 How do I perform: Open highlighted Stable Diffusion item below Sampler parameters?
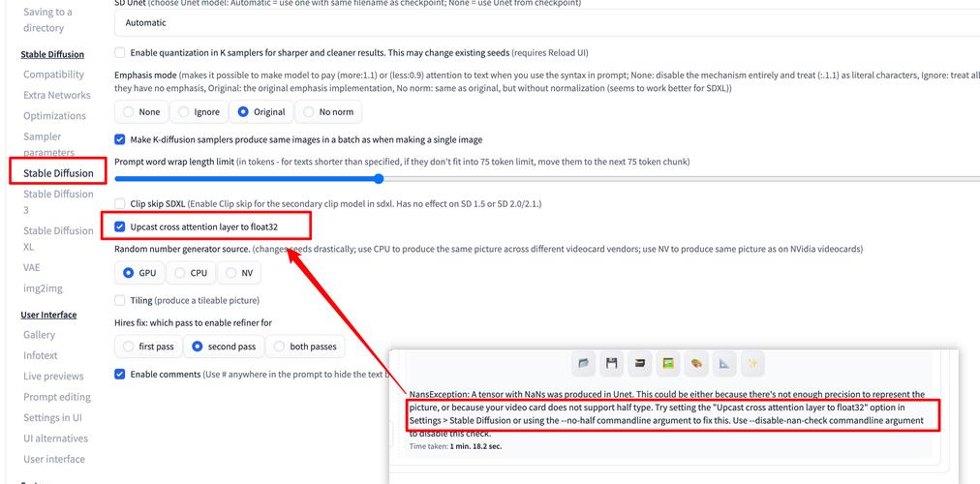pyautogui.click(x=58, y=173)
